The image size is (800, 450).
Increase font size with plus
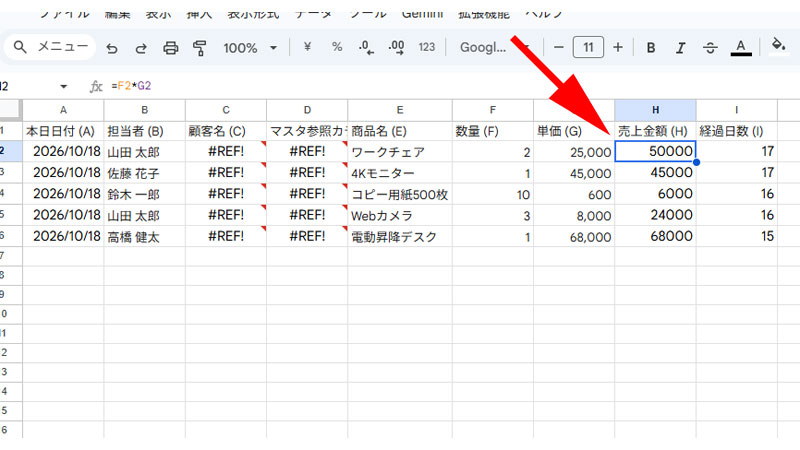pos(618,47)
